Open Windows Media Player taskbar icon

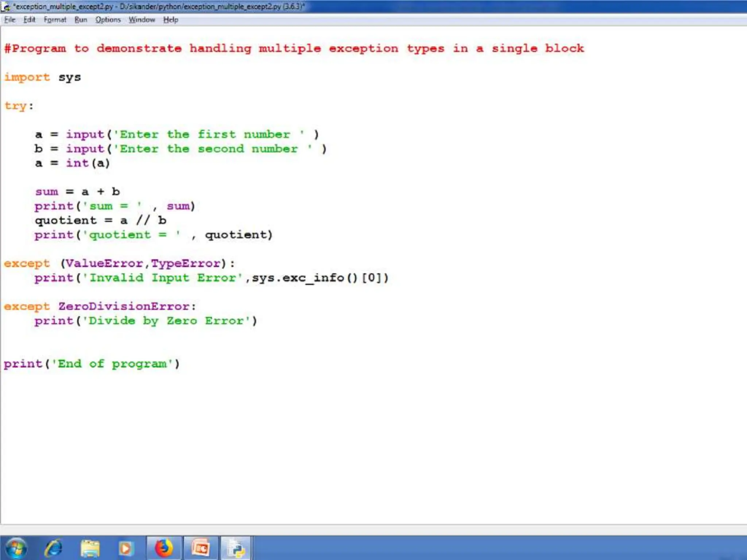126,548
